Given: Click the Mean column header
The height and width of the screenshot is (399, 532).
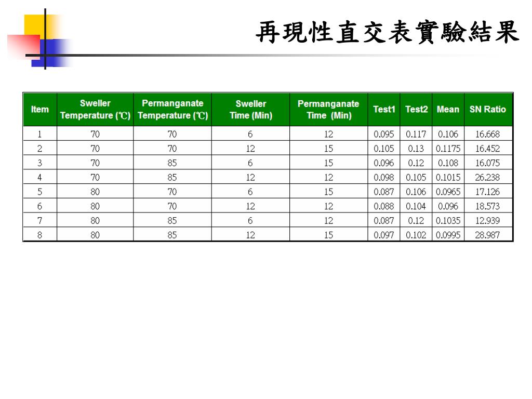Looking at the screenshot, I should 448,109.
